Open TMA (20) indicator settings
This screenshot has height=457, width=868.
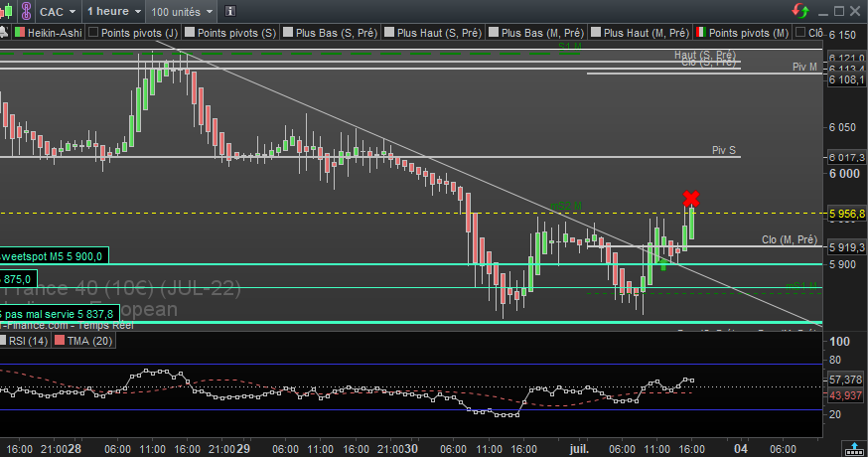(x=89, y=341)
